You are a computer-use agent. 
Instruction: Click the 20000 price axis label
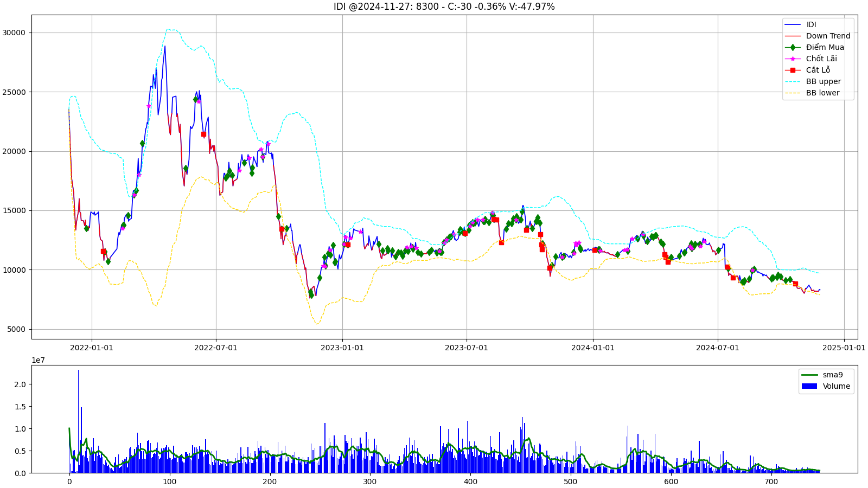point(14,151)
